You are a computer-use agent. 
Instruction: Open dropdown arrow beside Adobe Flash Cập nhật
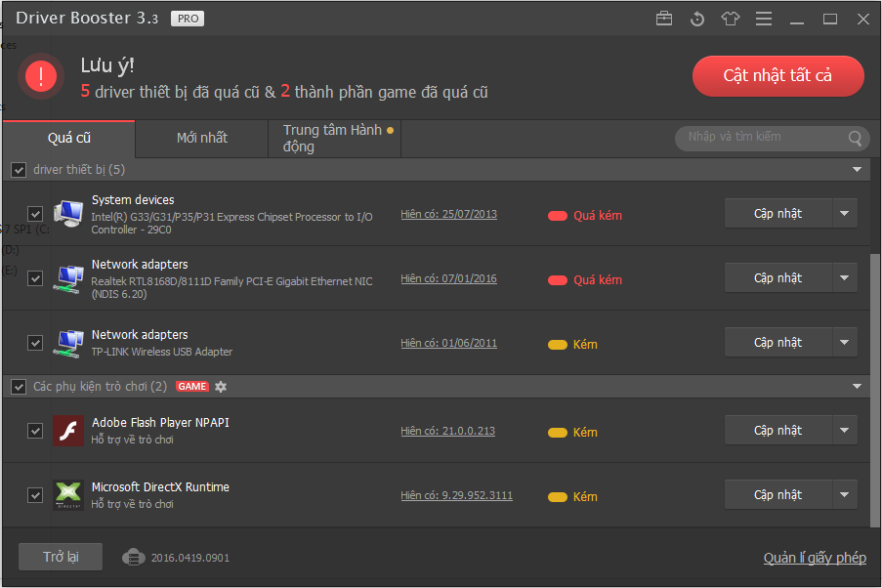point(844,430)
